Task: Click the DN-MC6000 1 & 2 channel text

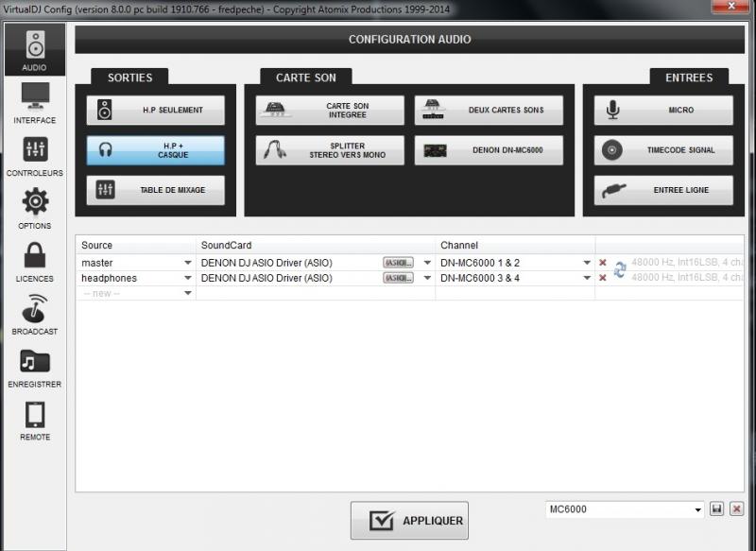Action: coord(480,263)
